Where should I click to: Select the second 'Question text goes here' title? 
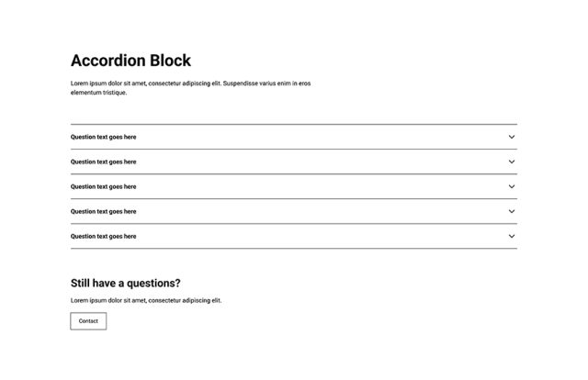click(x=104, y=162)
